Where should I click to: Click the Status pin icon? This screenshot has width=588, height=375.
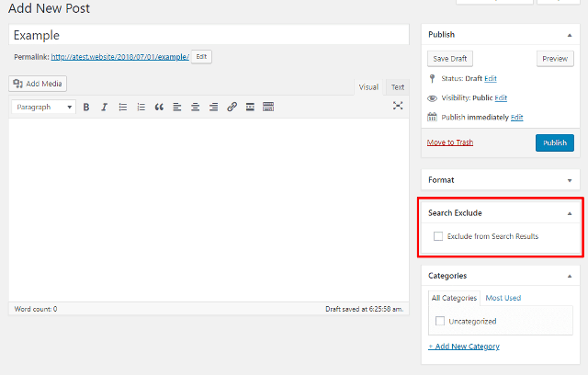tap(432, 78)
